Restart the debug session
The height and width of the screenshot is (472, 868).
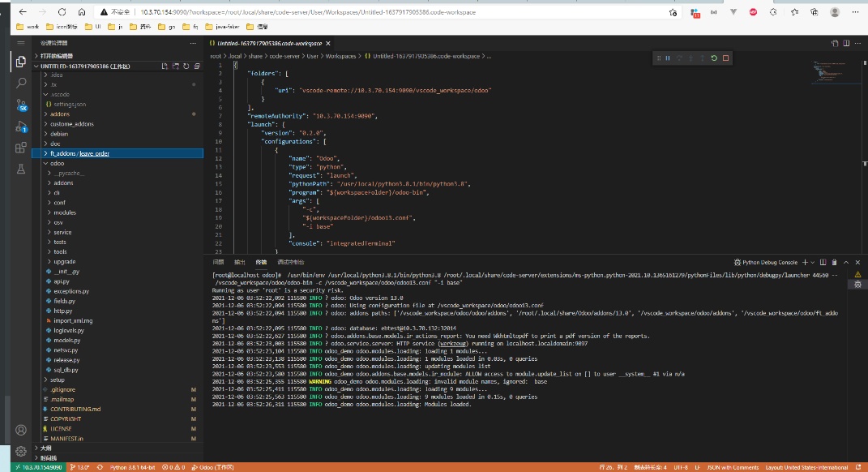[714, 58]
